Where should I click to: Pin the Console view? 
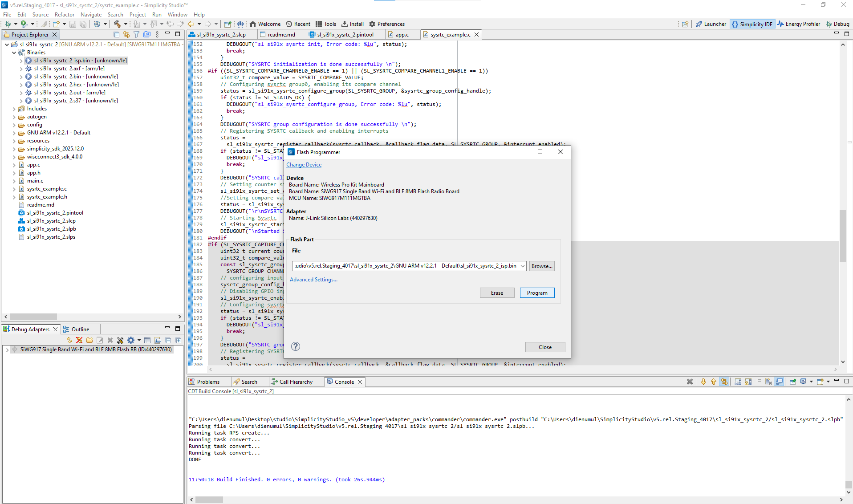coord(792,382)
